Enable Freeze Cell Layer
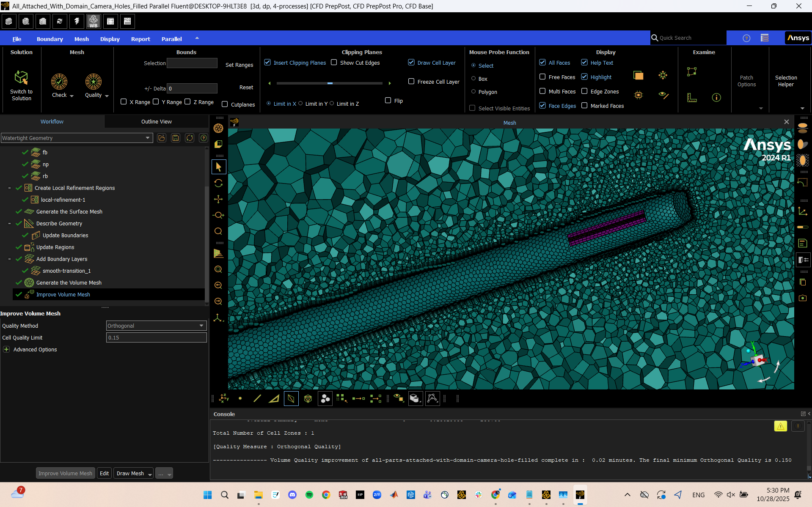The image size is (812, 507). (x=411, y=82)
